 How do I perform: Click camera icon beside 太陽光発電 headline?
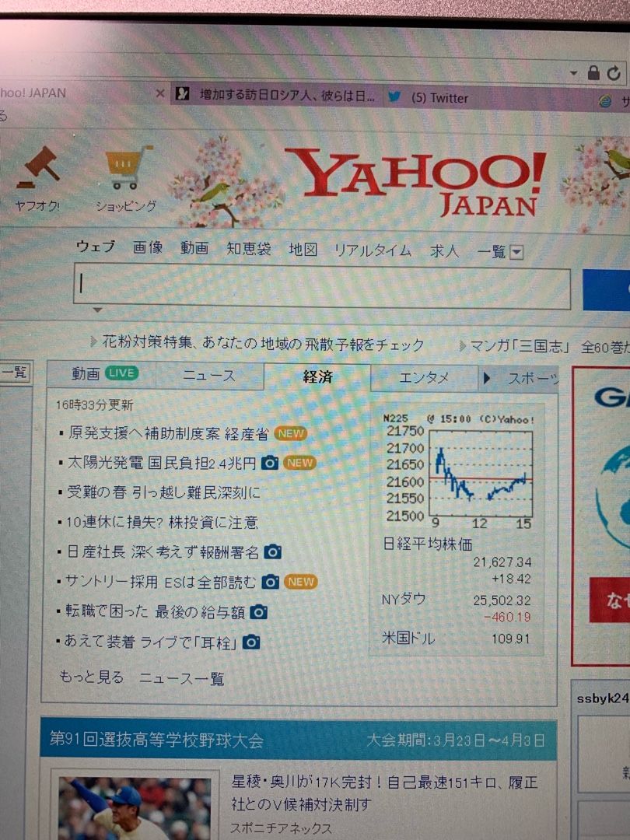(270, 463)
